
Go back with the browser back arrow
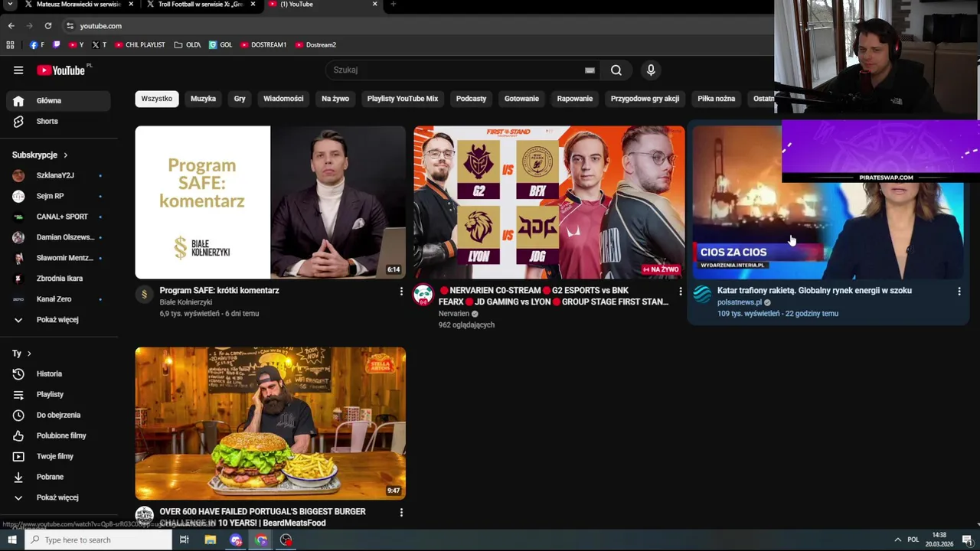[11, 26]
